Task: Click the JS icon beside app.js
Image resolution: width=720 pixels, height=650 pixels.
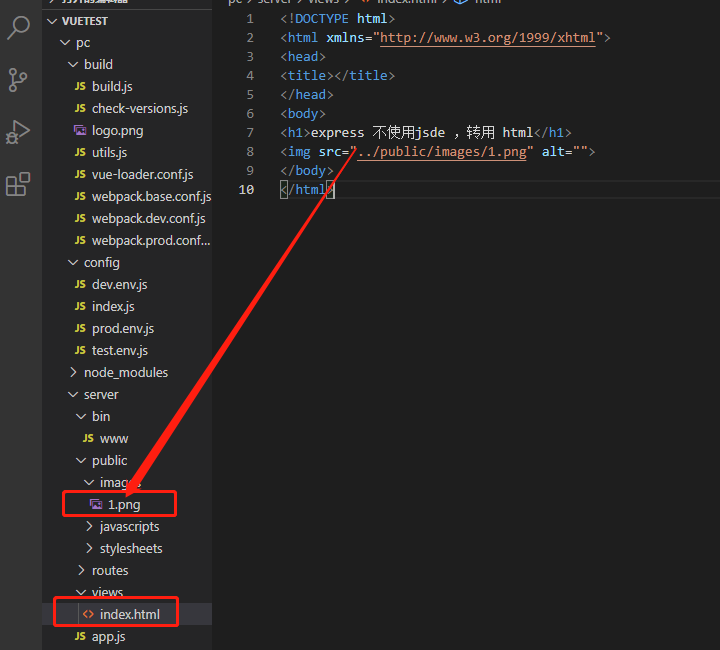Action: coord(81,636)
